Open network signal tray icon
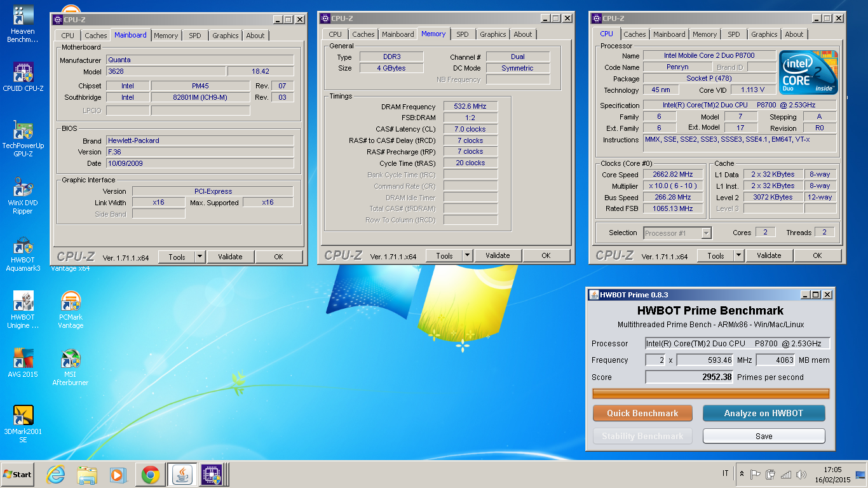 pyautogui.click(x=786, y=474)
